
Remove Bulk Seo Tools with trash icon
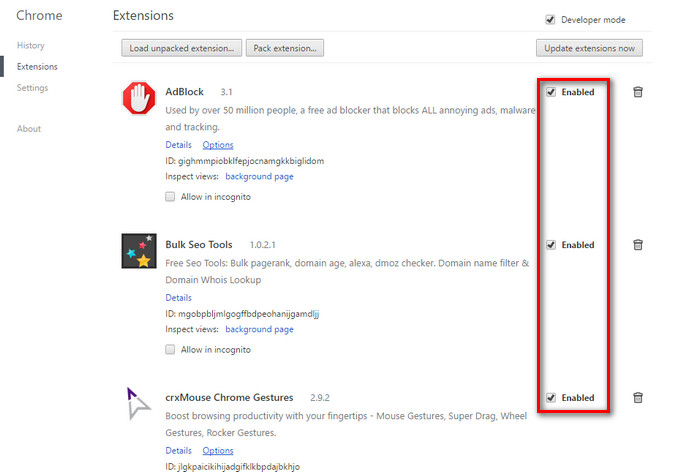638,244
